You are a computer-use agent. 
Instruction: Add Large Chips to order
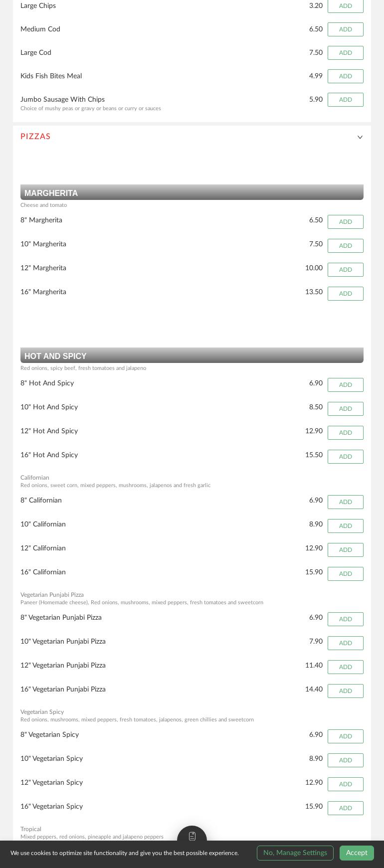345,6
